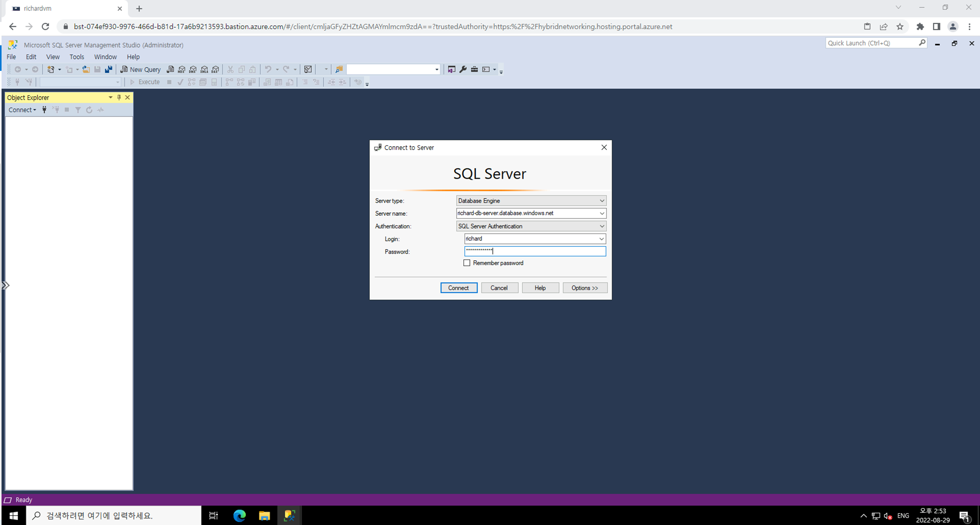
Task: Pin the Object Explorer panel
Action: (x=119, y=97)
